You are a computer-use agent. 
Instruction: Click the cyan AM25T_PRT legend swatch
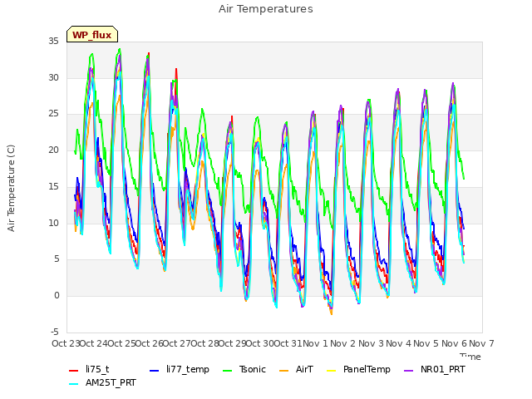pos(74,384)
